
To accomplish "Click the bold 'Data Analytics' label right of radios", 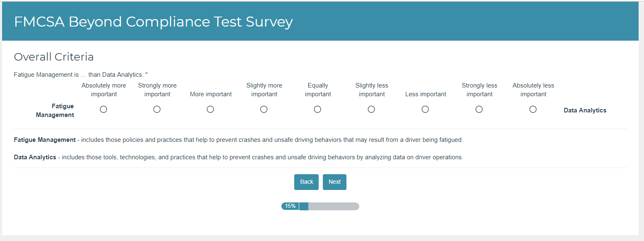I will pos(585,110).
